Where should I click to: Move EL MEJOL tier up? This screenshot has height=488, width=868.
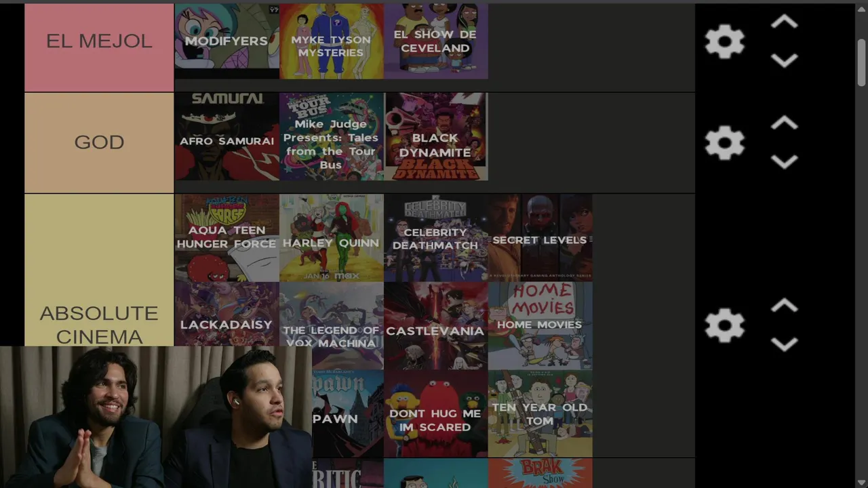coord(784,22)
